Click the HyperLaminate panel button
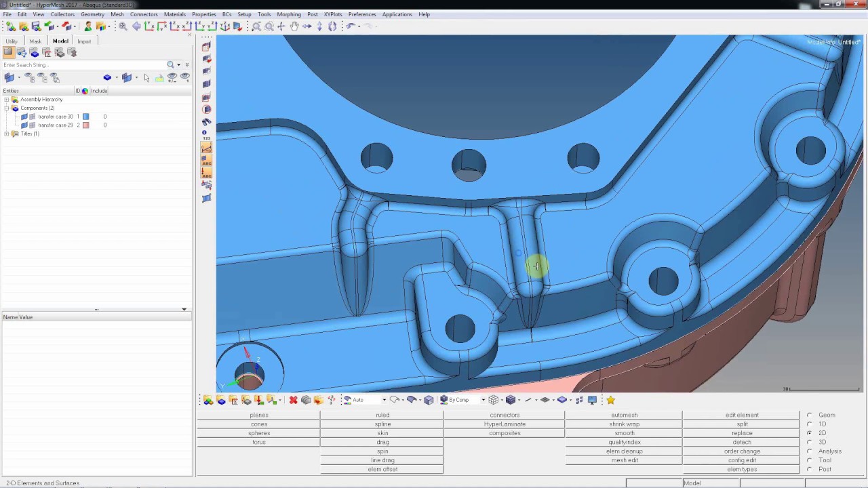Image resolution: width=868 pixels, height=488 pixels. [505, 424]
